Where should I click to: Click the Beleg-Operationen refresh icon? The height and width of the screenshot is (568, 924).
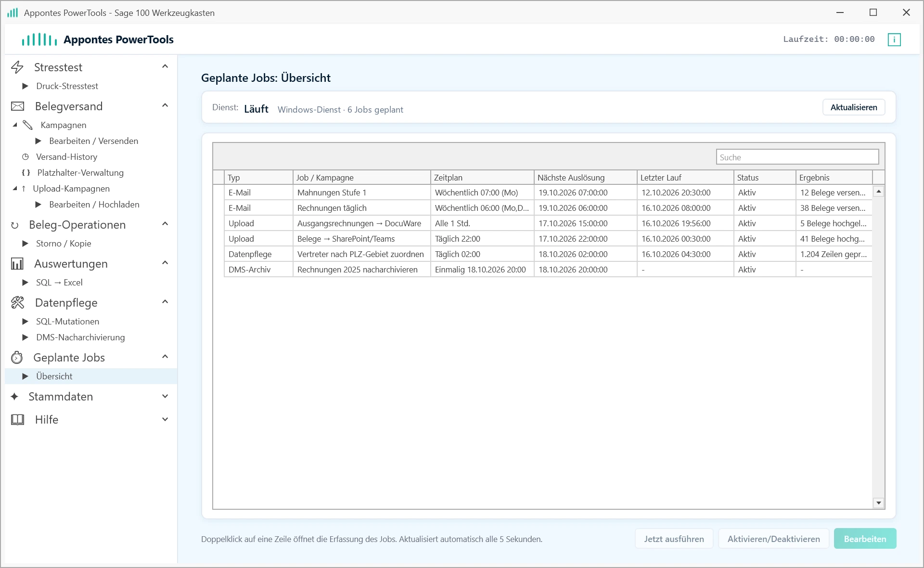pyautogui.click(x=15, y=225)
